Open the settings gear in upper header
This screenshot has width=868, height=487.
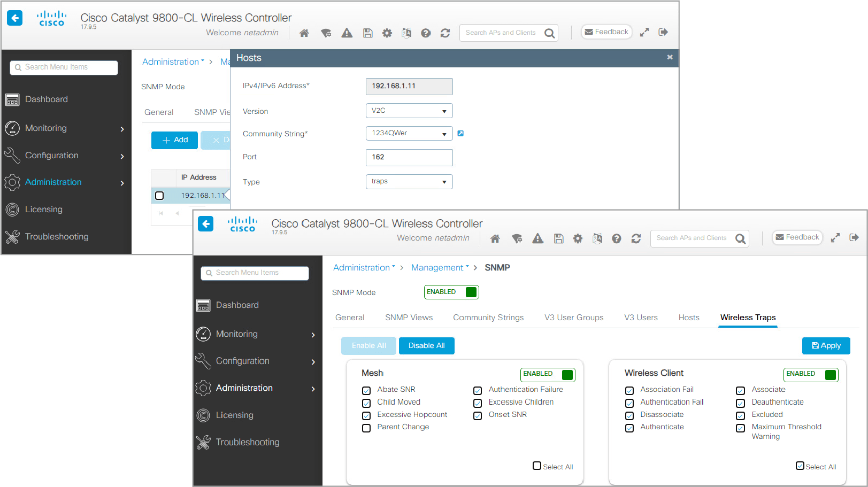[387, 33]
